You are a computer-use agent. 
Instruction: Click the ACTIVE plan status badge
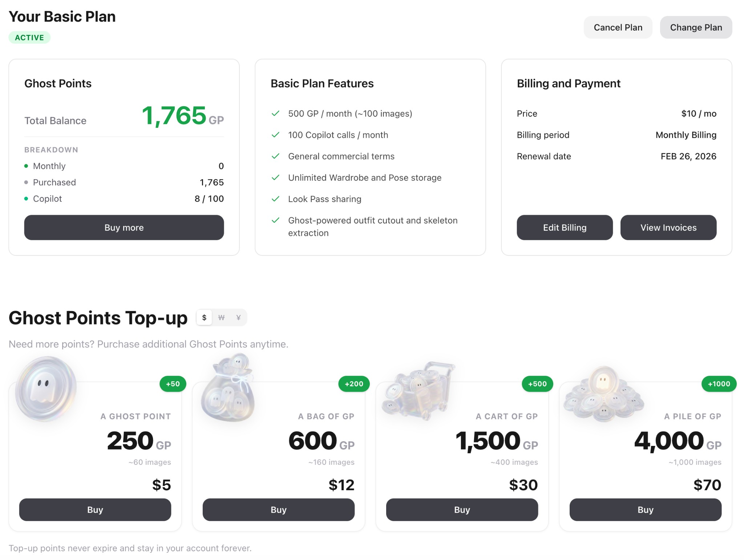tap(29, 37)
